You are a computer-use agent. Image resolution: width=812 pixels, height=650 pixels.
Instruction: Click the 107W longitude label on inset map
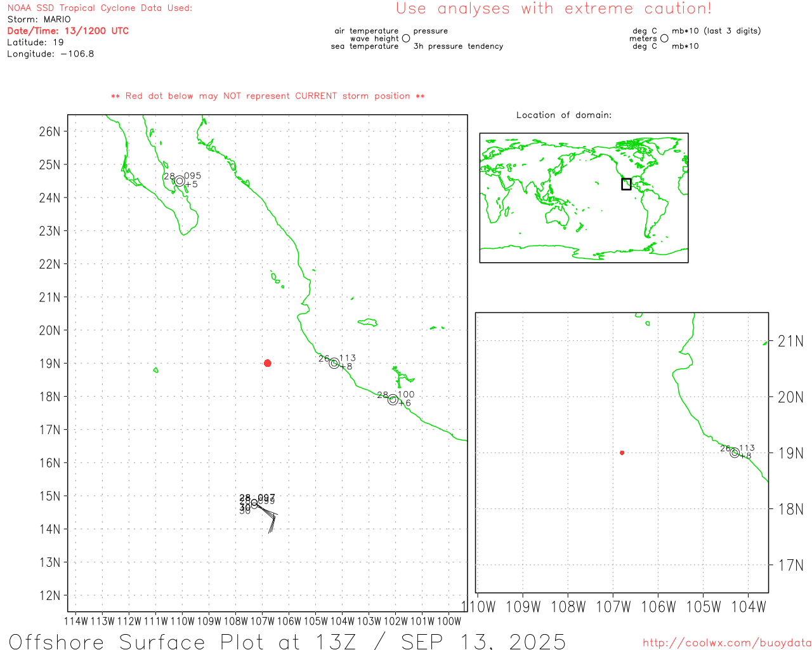[613, 607]
